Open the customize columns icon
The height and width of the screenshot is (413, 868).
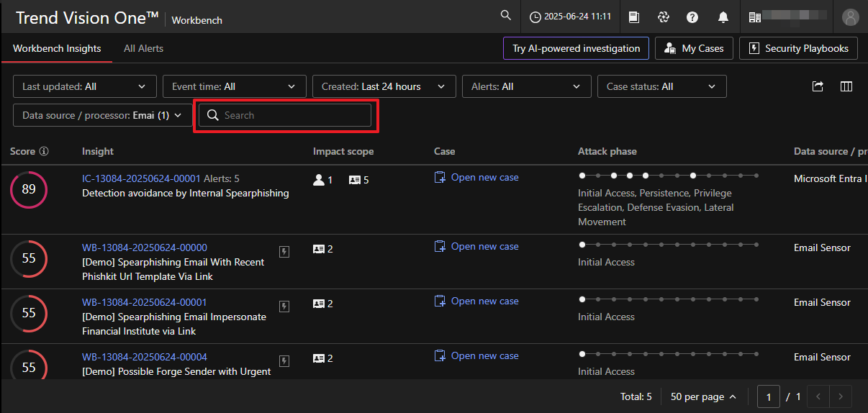(x=846, y=86)
